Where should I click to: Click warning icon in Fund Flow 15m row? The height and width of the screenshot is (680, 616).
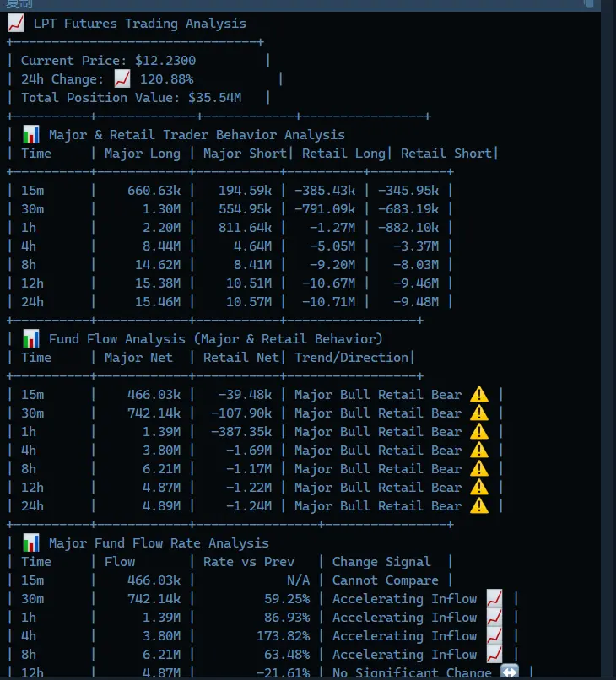click(x=479, y=394)
